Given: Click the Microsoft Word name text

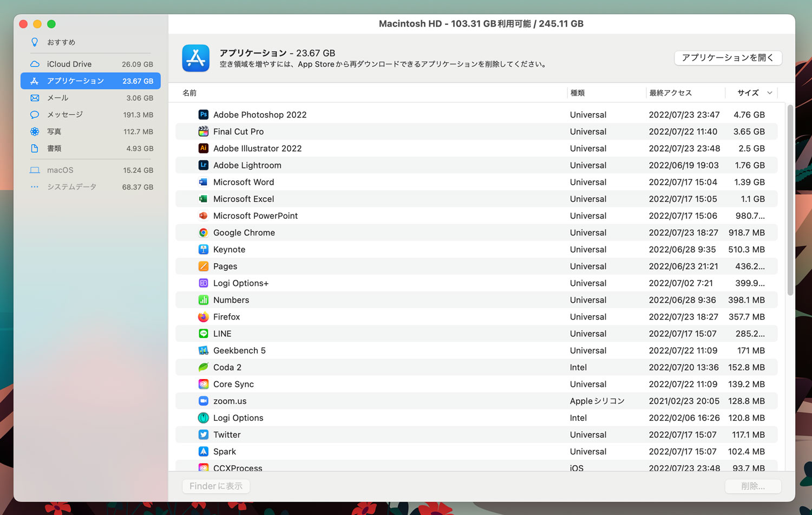Looking at the screenshot, I should coord(244,182).
